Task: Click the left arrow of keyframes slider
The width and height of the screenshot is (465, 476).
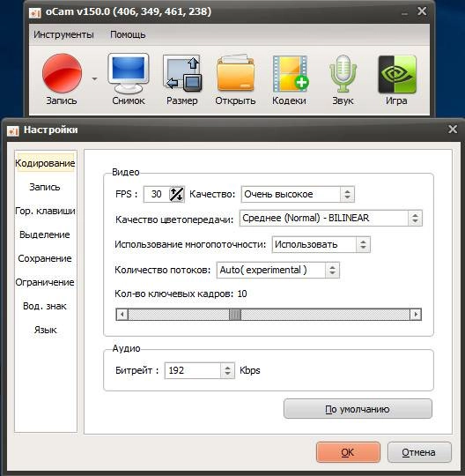Action: point(122,314)
